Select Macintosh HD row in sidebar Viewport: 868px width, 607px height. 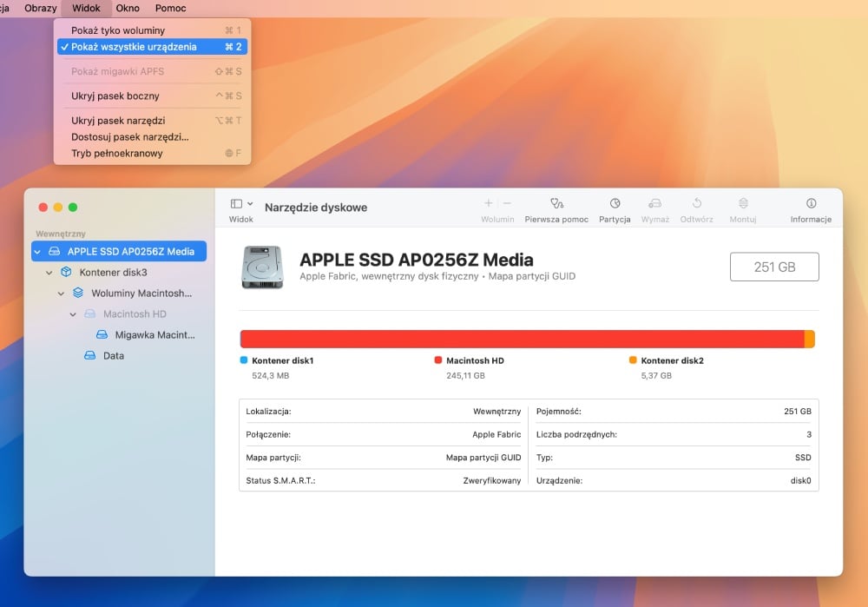click(x=119, y=314)
